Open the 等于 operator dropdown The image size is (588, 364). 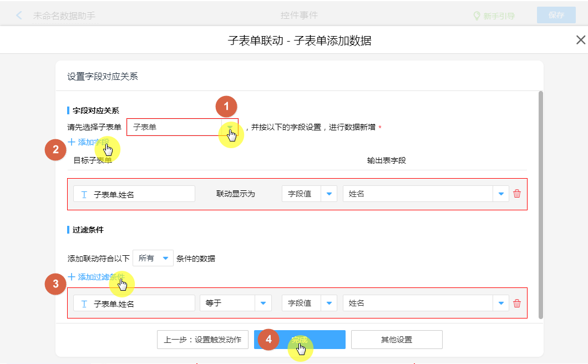click(x=263, y=303)
